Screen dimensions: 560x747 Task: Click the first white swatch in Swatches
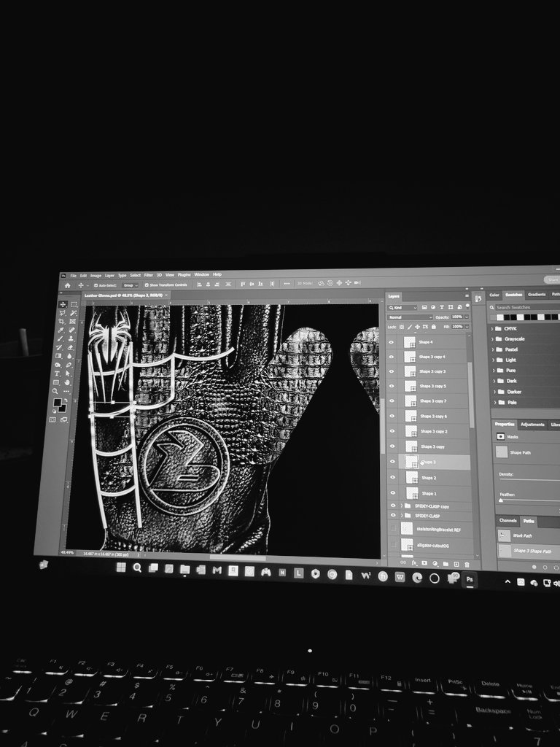pyautogui.click(x=499, y=317)
